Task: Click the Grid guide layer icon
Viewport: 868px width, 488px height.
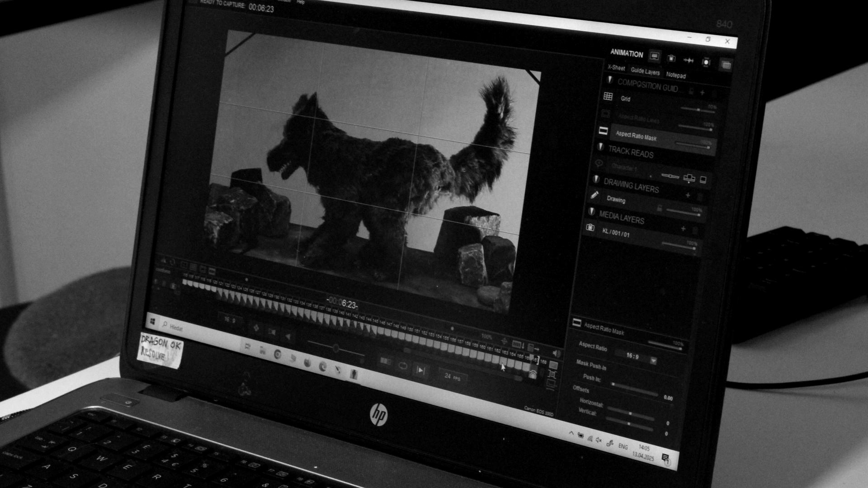Action: coord(608,97)
